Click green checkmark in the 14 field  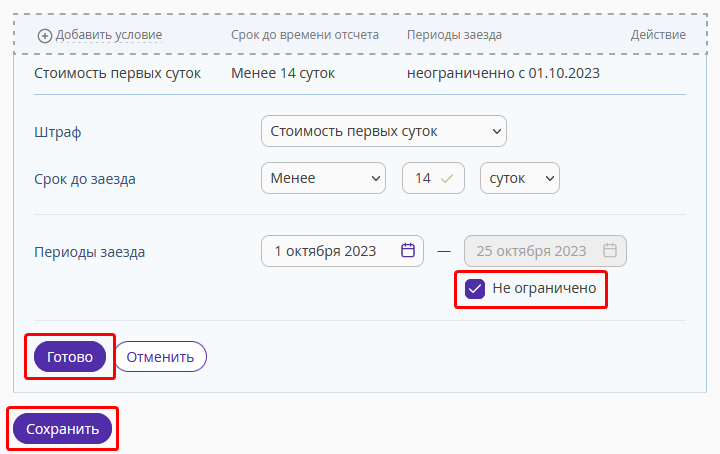tap(447, 179)
